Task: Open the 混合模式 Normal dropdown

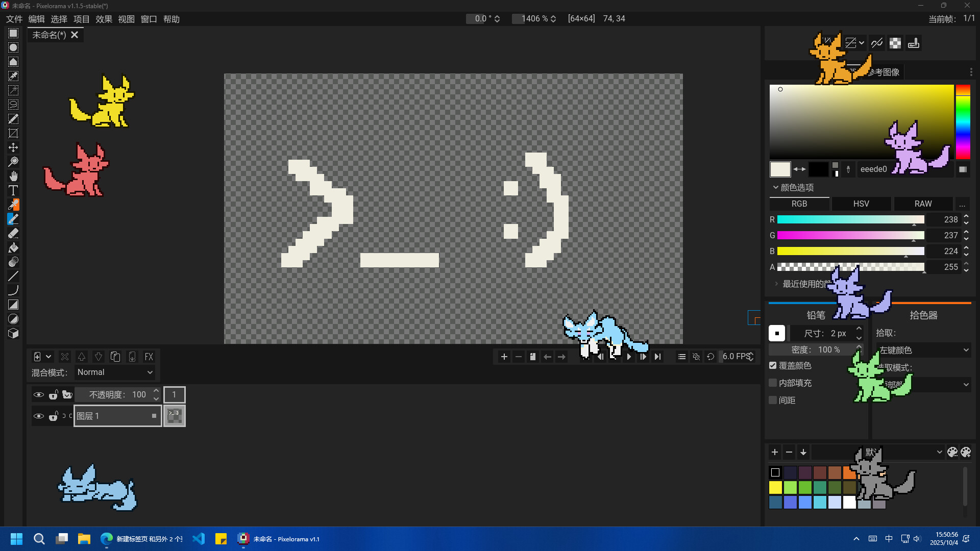Action: click(x=115, y=372)
